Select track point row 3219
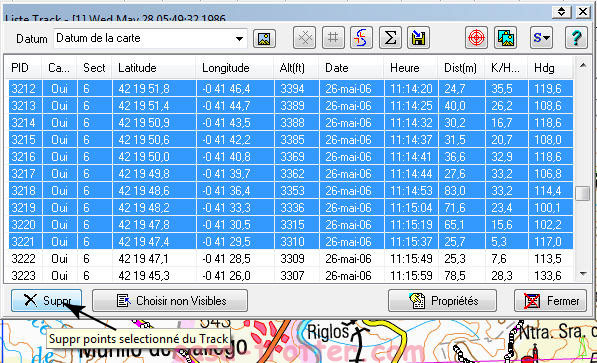The height and width of the screenshot is (363, 597). click(291, 208)
